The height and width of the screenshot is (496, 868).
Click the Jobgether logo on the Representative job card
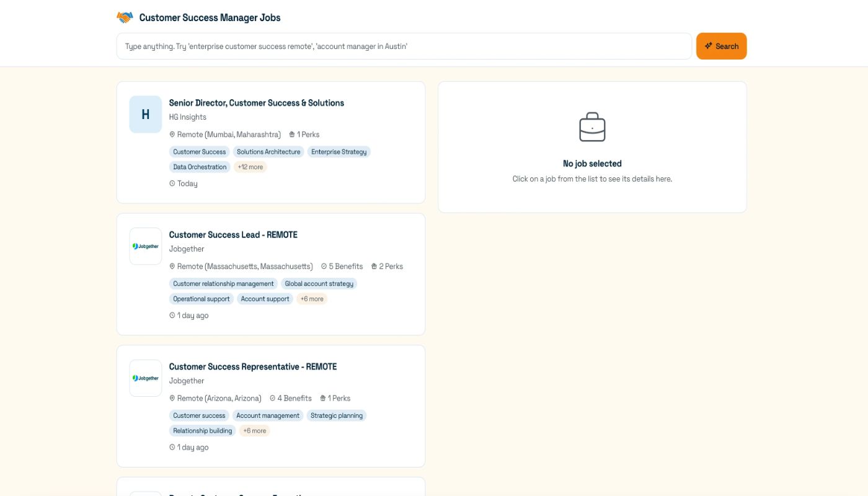(145, 378)
